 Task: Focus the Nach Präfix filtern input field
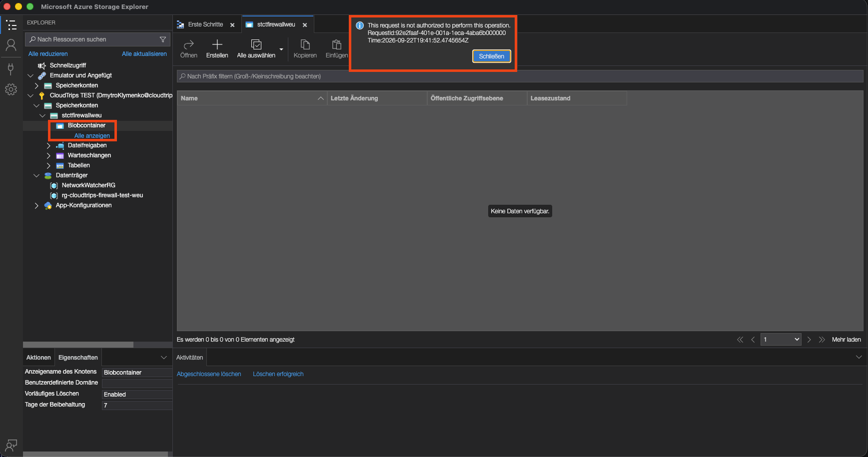(x=520, y=76)
